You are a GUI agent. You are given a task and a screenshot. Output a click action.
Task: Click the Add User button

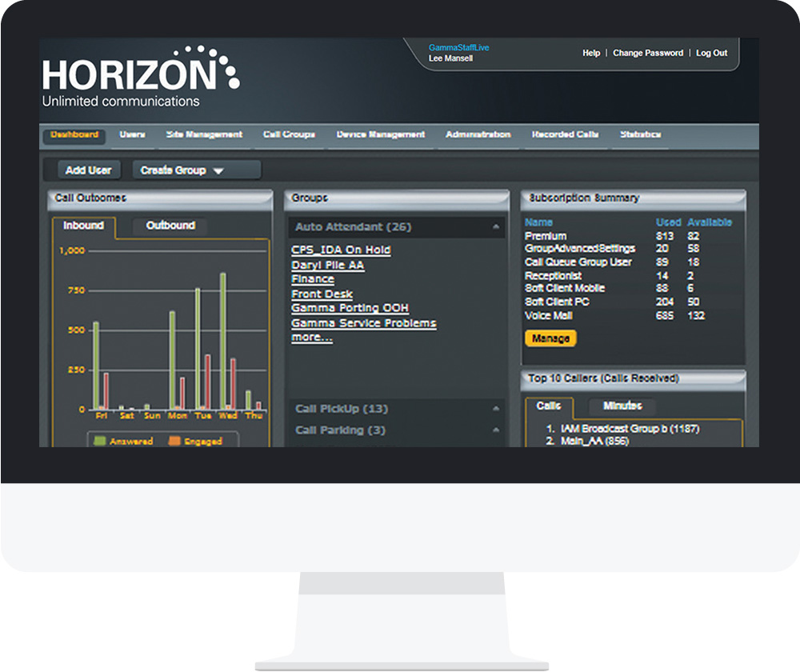(x=88, y=170)
